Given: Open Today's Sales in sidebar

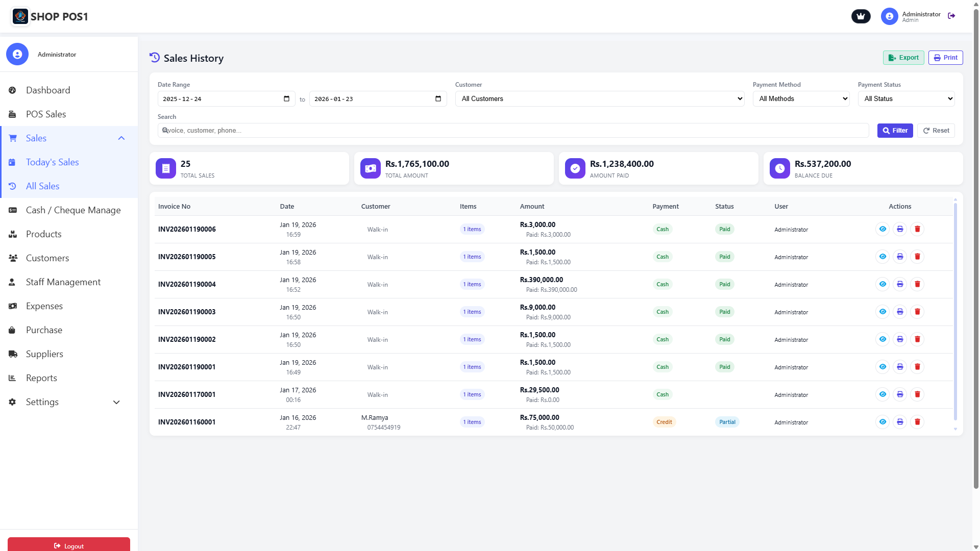Looking at the screenshot, I should [x=53, y=162].
